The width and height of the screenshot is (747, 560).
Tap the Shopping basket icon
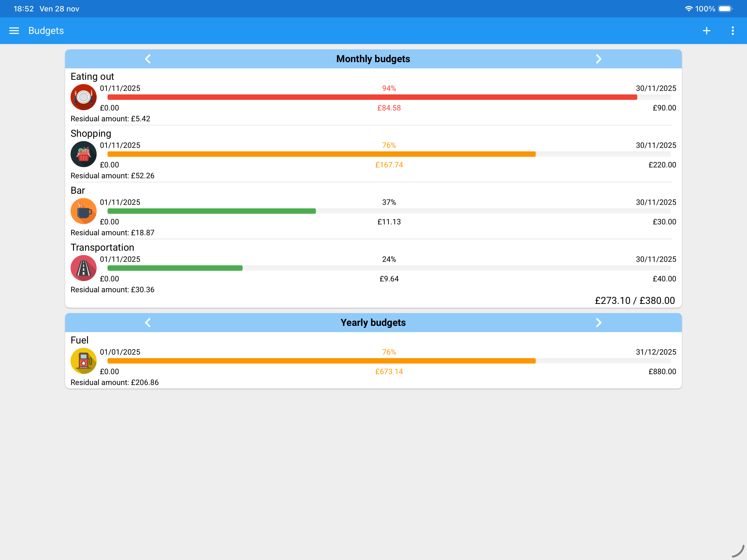tap(83, 154)
